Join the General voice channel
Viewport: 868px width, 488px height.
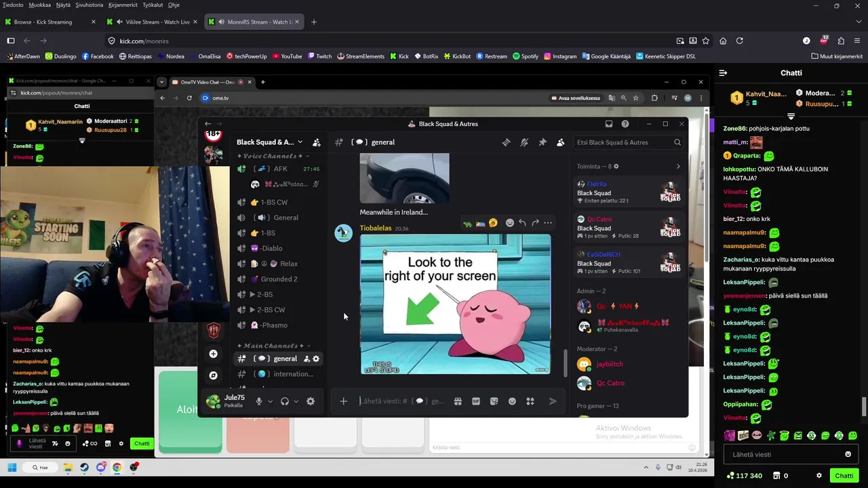point(278,218)
